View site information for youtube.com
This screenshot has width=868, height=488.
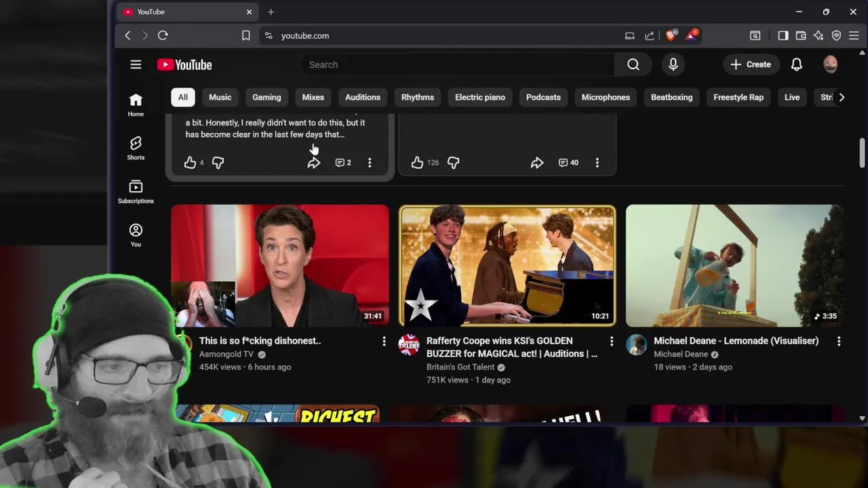pyautogui.click(x=269, y=36)
